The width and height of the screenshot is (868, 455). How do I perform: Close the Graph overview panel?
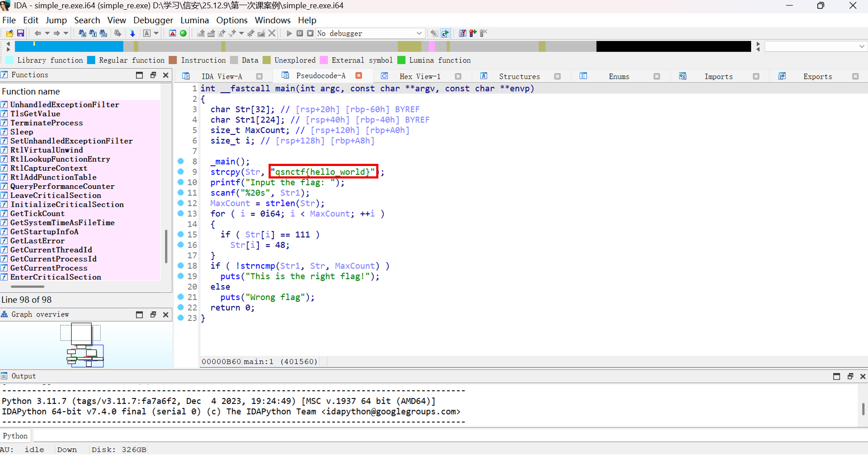(166, 314)
